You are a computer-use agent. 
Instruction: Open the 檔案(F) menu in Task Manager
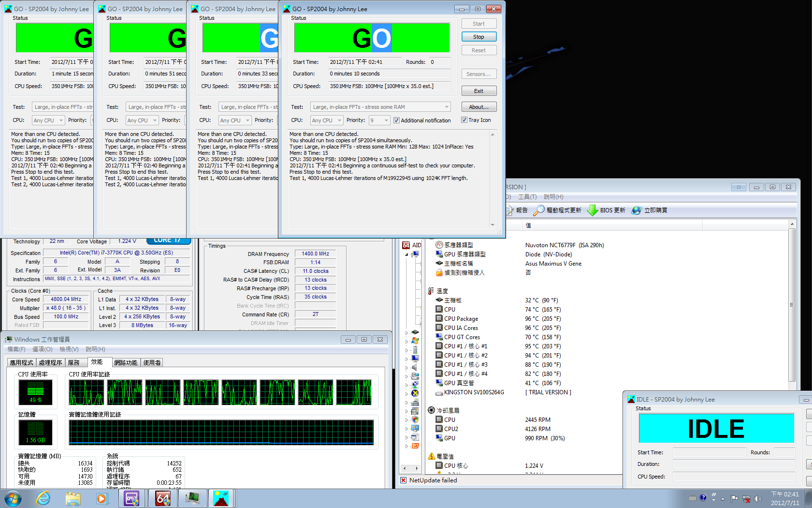point(16,349)
